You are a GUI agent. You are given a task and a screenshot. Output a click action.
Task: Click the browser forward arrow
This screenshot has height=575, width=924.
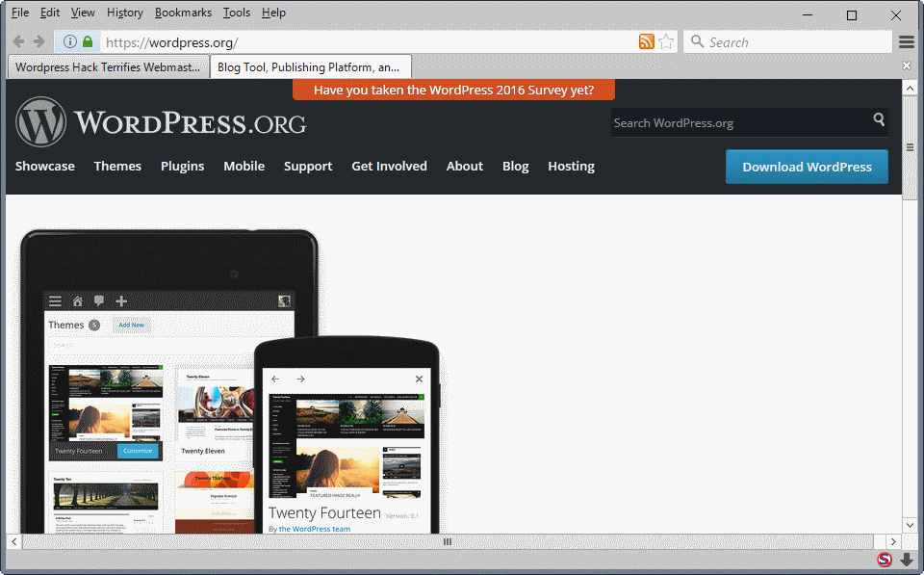[x=39, y=41]
